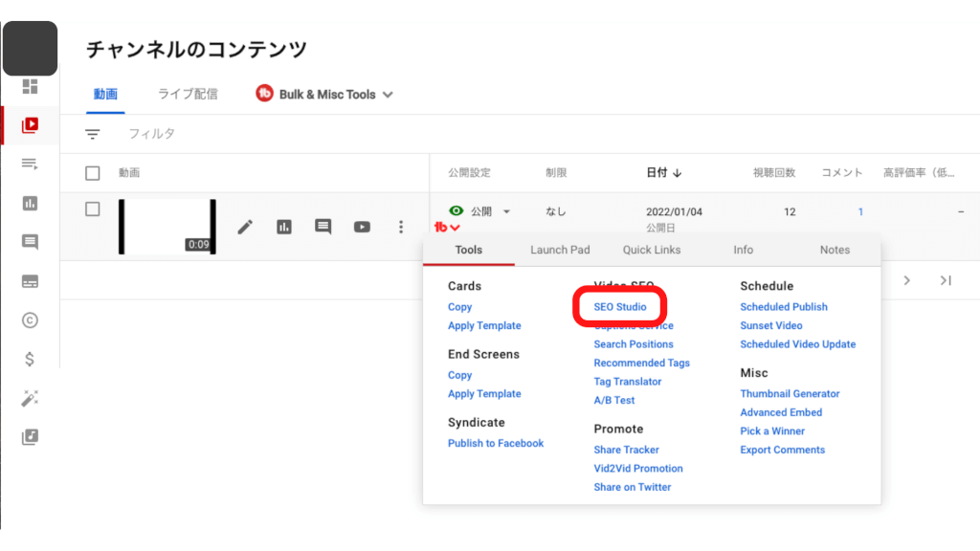Open the Thumbnail Generator link
Screen dimensions: 980x551
[x=790, y=393]
